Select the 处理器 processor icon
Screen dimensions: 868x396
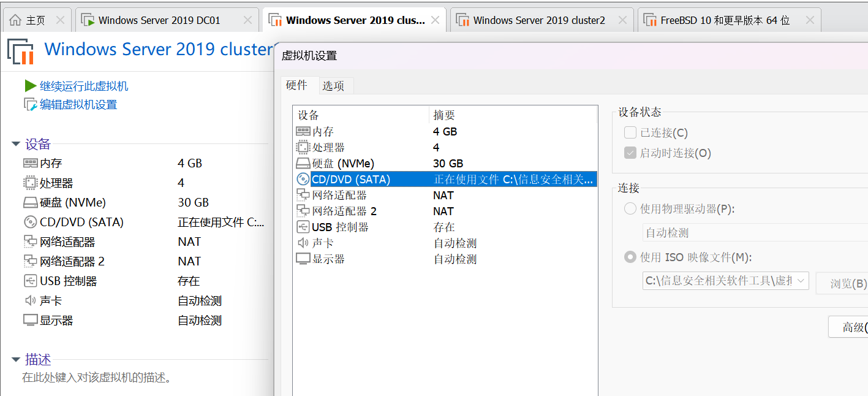pyautogui.click(x=302, y=147)
